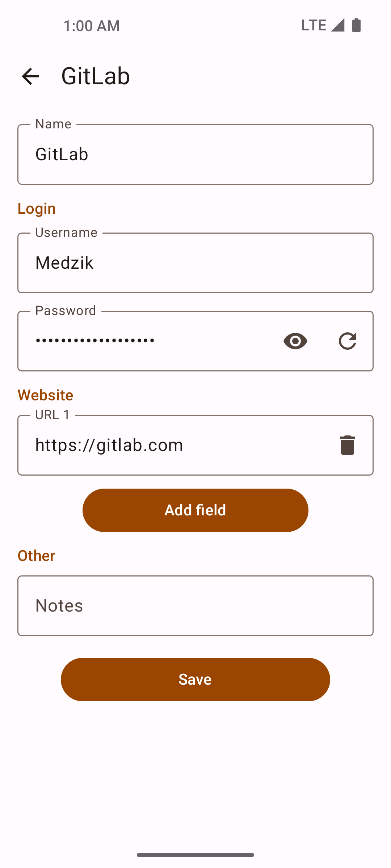Tap the cellular signal strength icon
The height and width of the screenshot is (868, 391).
click(x=337, y=25)
